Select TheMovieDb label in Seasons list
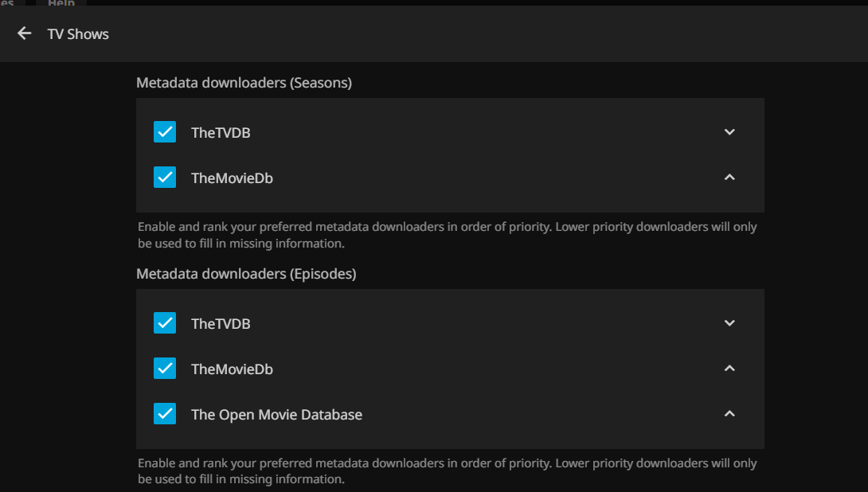This screenshot has height=492, width=868. pyautogui.click(x=232, y=178)
